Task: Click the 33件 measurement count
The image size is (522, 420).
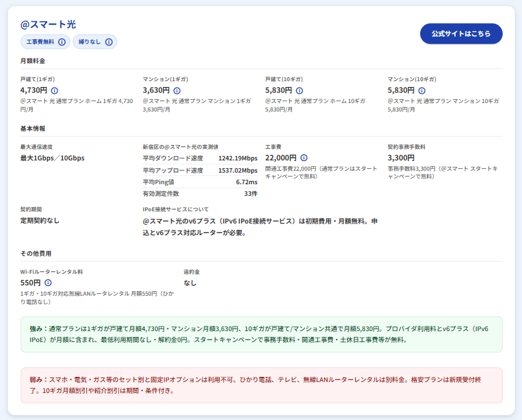Action: pos(251,194)
